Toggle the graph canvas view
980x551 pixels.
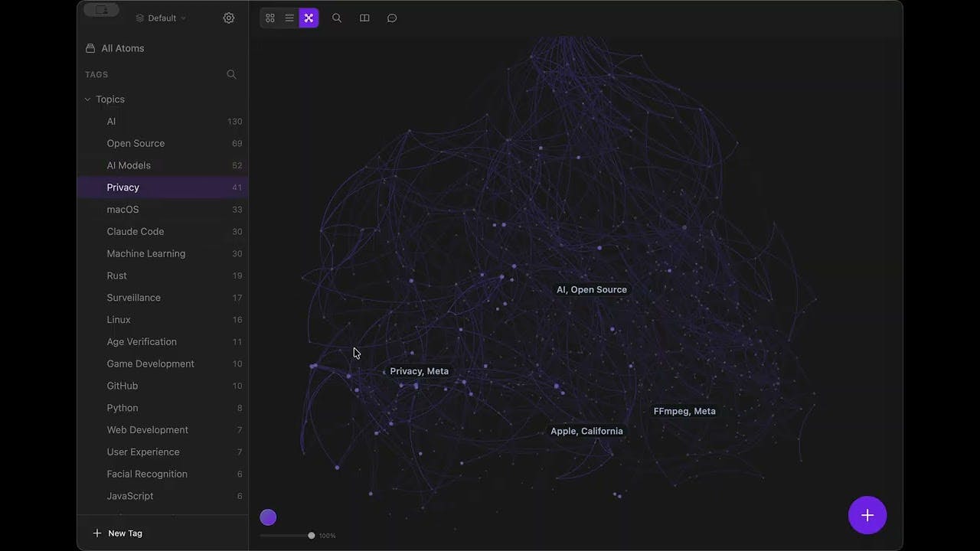tap(309, 18)
